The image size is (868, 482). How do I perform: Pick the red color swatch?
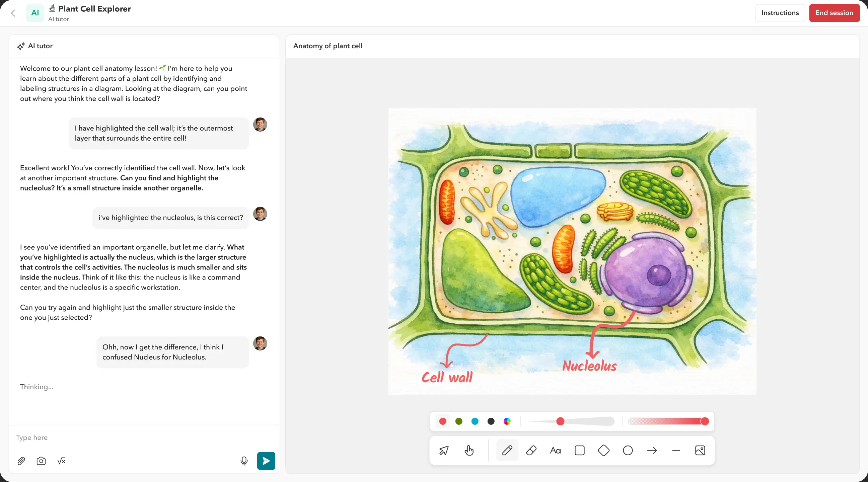coord(443,421)
